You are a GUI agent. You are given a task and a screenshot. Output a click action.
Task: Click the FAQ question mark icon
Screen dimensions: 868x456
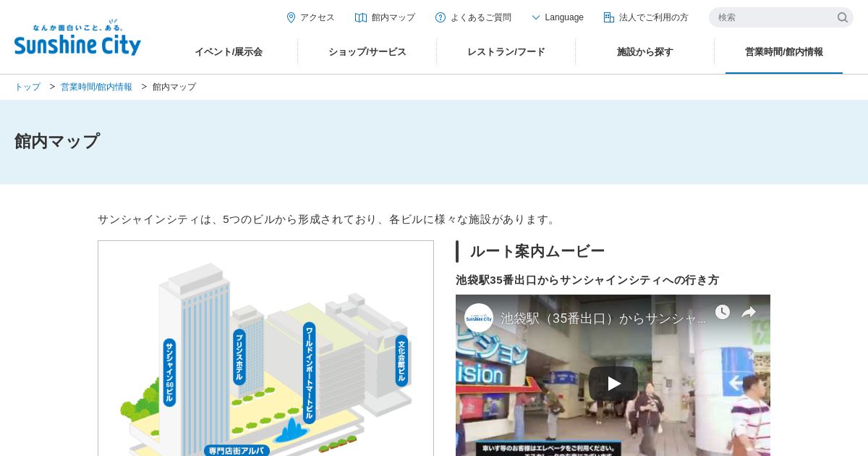(441, 17)
